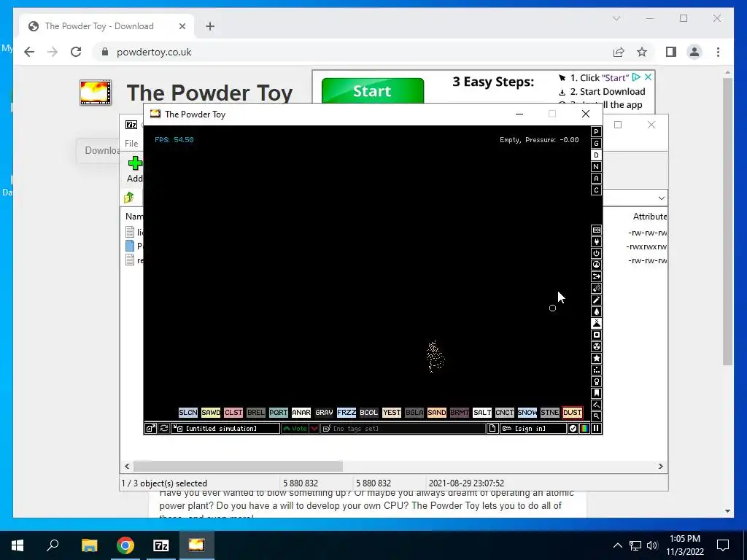Open the Tools category icon
747x560 pixels.
point(596,381)
